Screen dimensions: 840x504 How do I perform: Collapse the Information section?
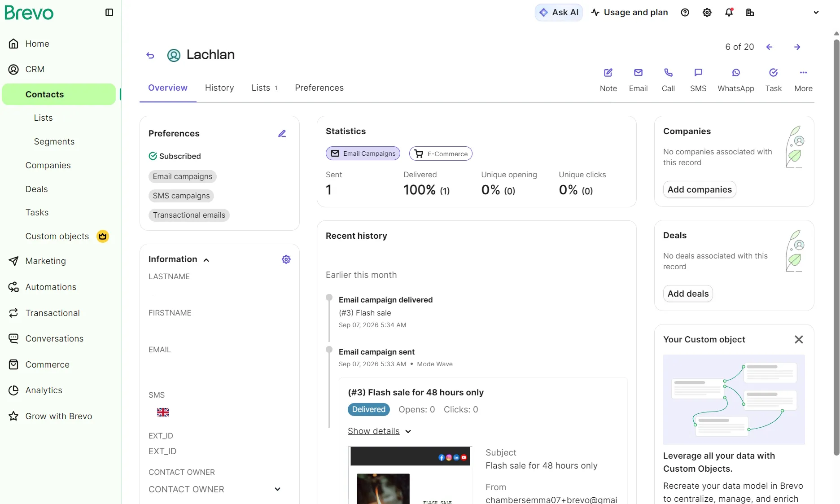point(206,260)
